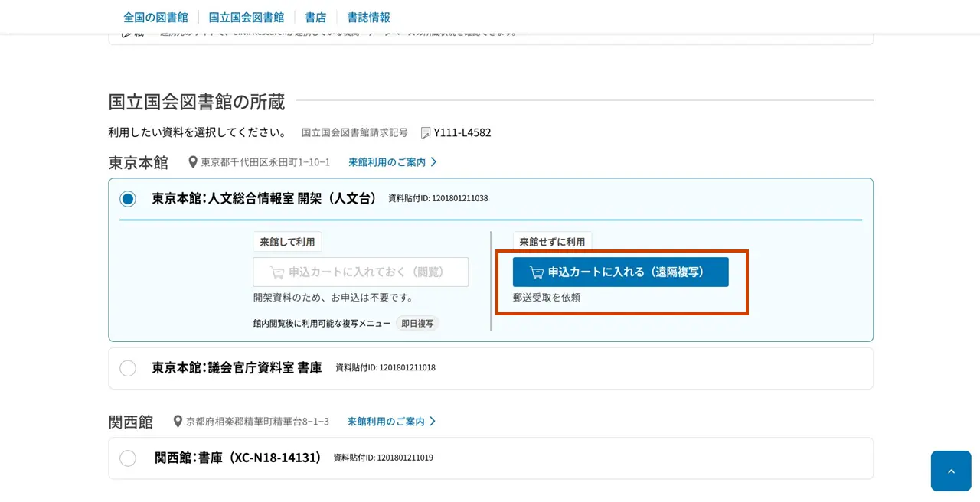Viewport: 980px width, 502px height.
Task: Select the 関西館:書庫 (XC-N18-14131) radio button
Action: (128, 458)
